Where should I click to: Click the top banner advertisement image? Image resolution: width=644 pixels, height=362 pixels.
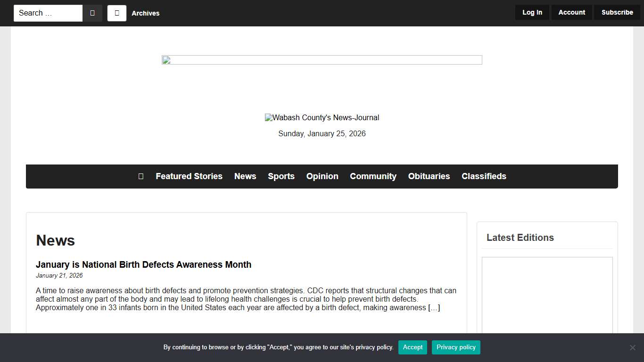[x=322, y=60]
